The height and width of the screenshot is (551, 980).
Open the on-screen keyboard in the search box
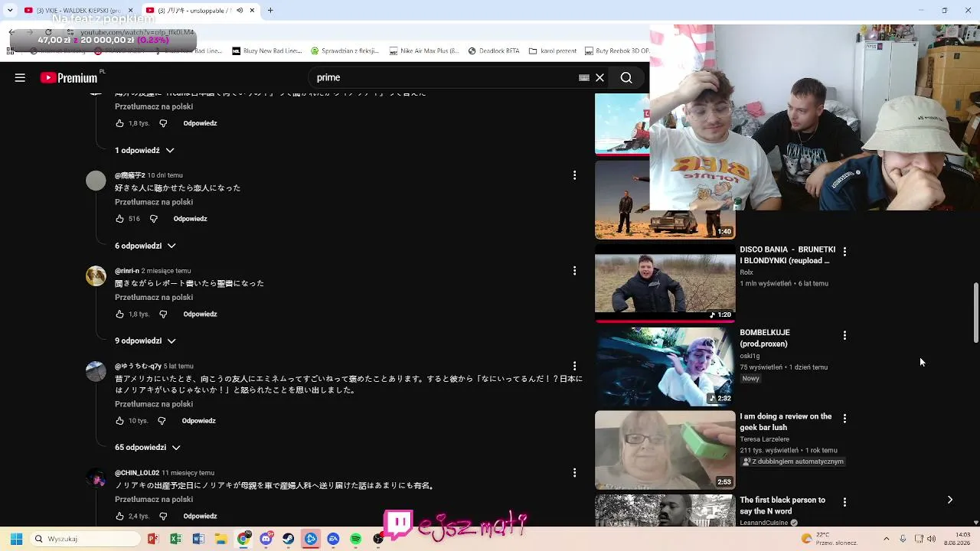584,77
